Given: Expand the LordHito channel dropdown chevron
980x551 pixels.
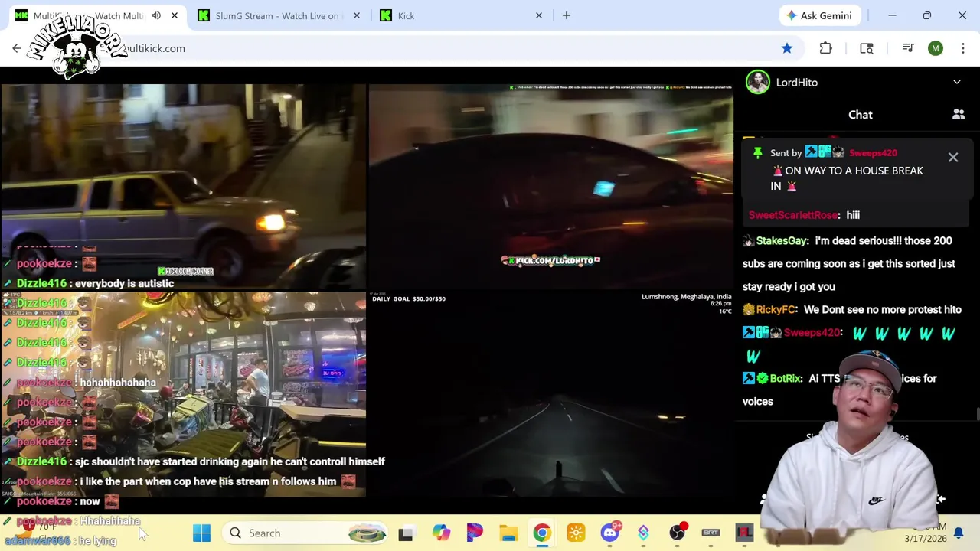Looking at the screenshot, I should point(957,82).
